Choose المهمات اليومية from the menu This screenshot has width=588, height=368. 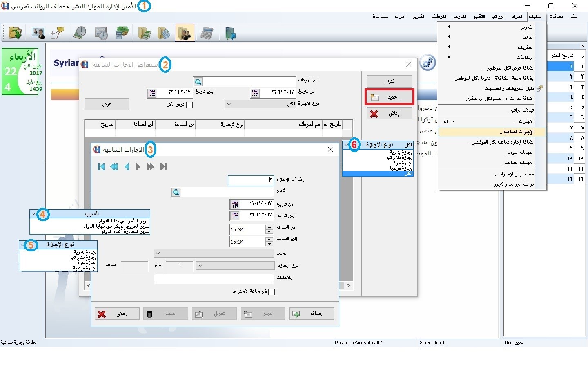pyautogui.click(x=492, y=153)
